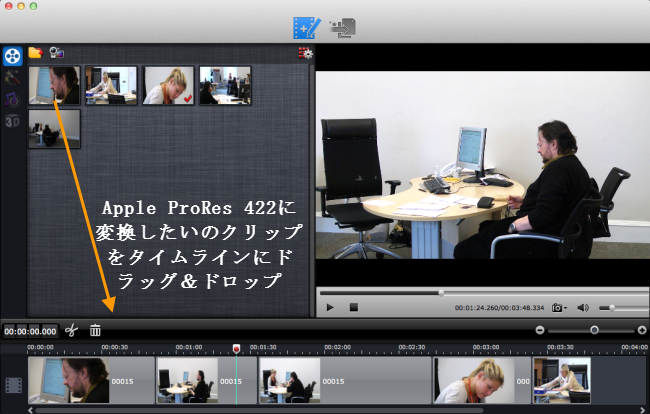Click the 00:02:00 timeline ruler mark
The height and width of the screenshot is (414, 650).
click(337, 347)
